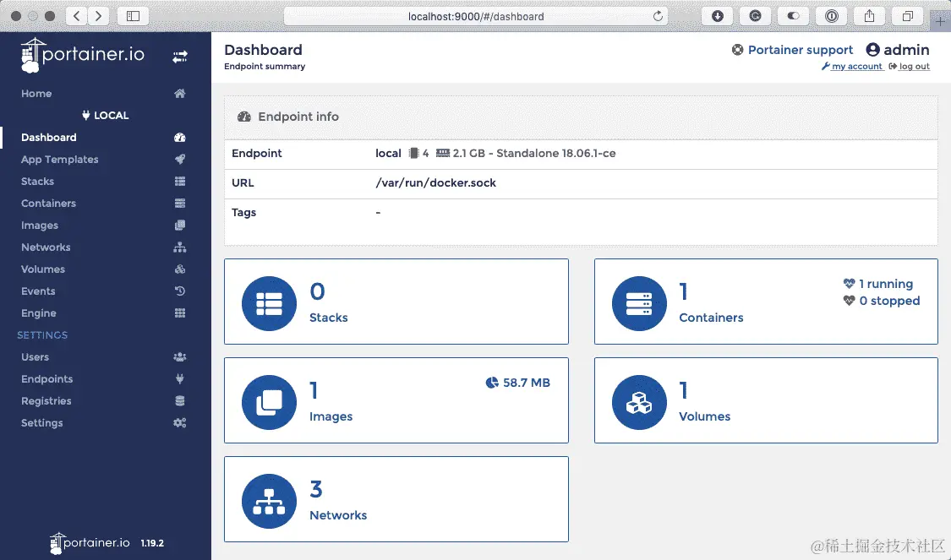Click the Containers server icon in sidebar
The height and width of the screenshot is (560, 951).
(179, 203)
